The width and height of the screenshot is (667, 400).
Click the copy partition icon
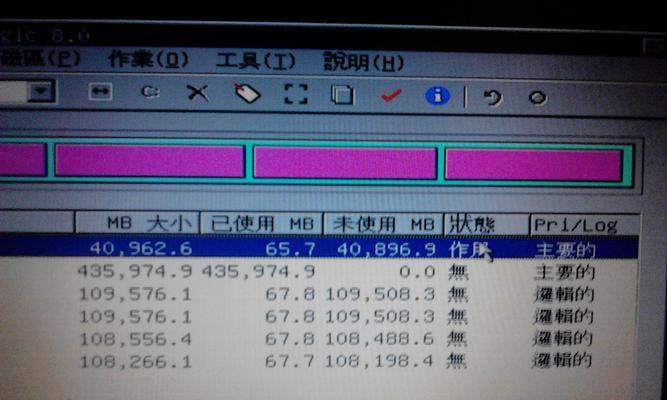click(342, 94)
